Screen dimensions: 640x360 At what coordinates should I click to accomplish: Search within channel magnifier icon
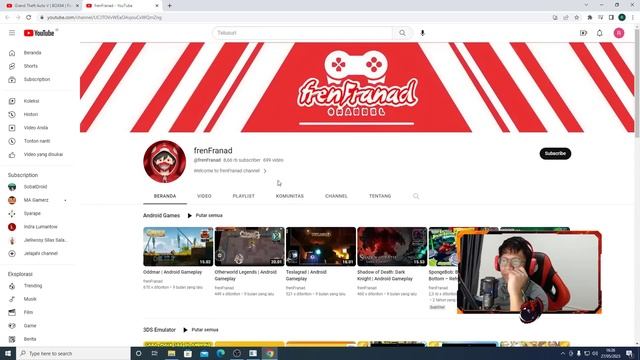(x=416, y=196)
